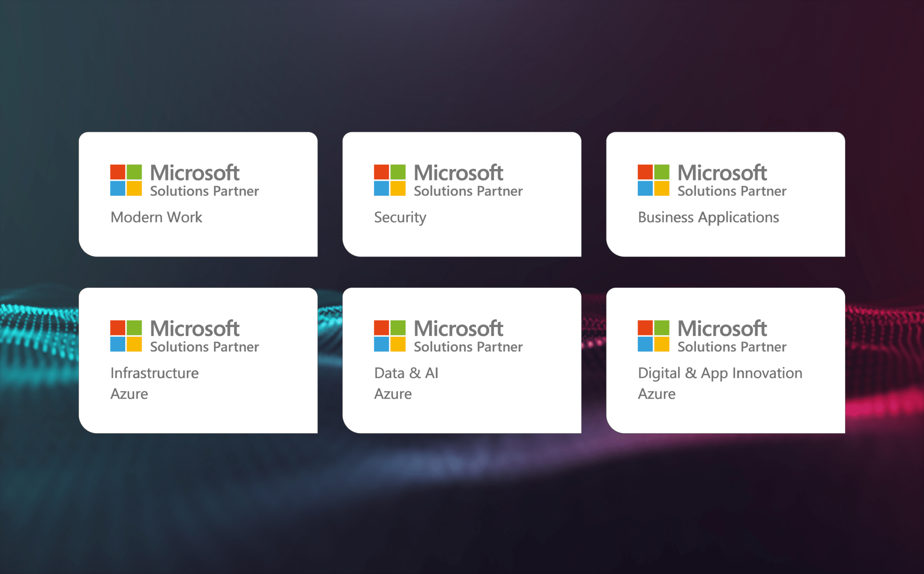
Task: Click 'Microsoft' wordmark on Infrastructure card
Action: 195,329
